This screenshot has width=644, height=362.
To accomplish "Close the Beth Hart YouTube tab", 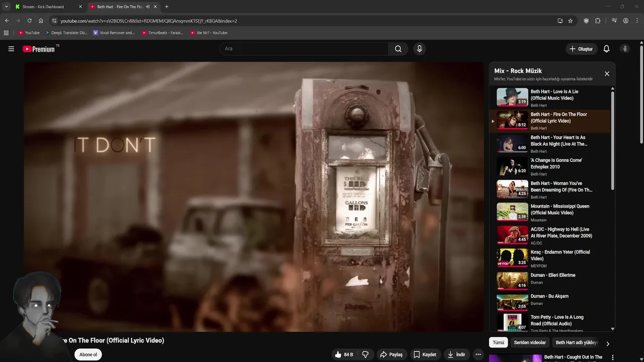I will (155, 7).
